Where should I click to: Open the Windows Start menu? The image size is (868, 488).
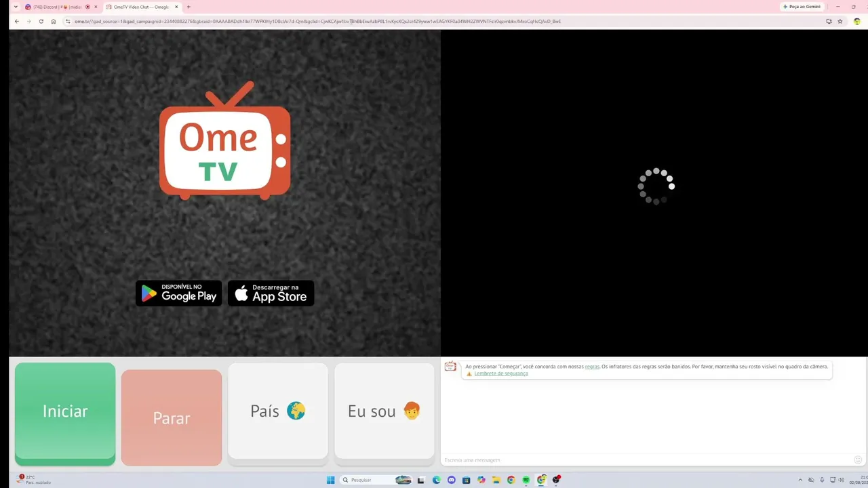coord(331,480)
